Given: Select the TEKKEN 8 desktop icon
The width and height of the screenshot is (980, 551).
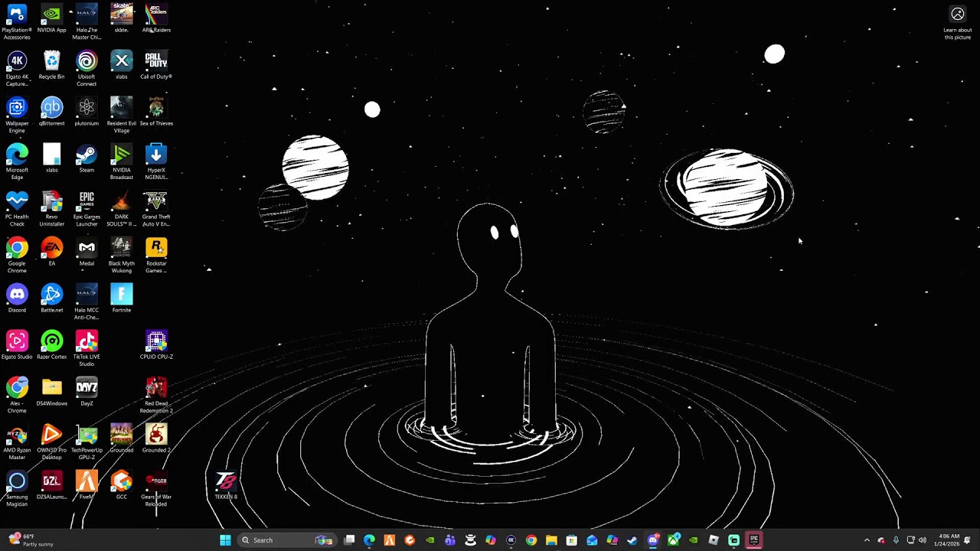Looking at the screenshot, I should pos(225,486).
